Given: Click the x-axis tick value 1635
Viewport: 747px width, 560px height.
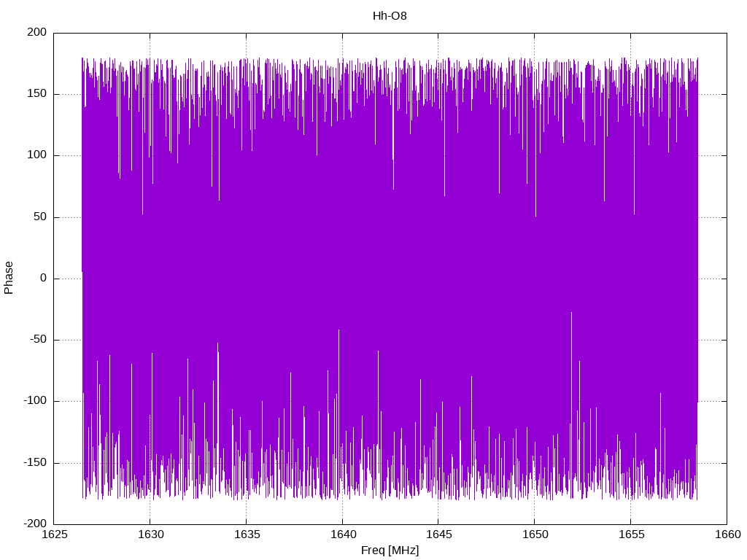Looking at the screenshot, I should coord(247,534).
